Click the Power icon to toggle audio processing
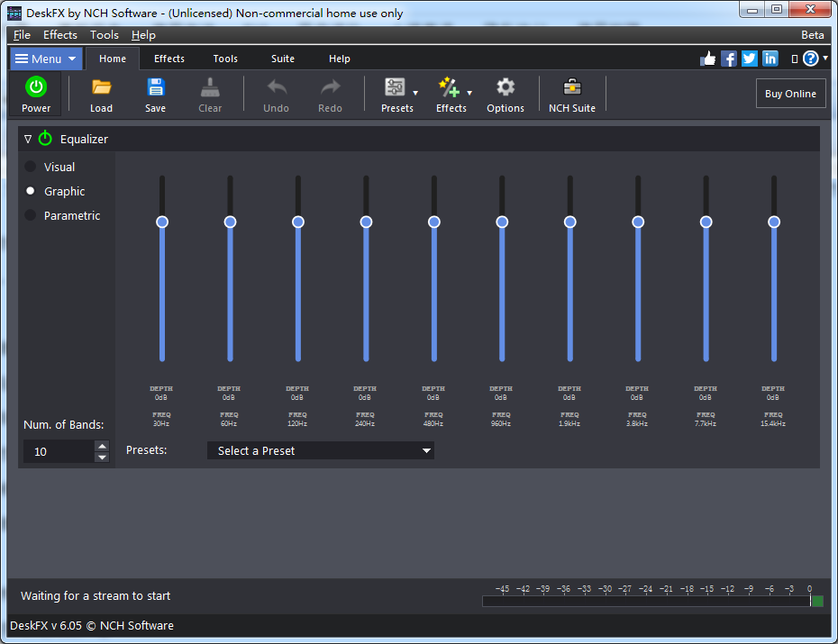This screenshot has width=838, height=644. pos(35,94)
